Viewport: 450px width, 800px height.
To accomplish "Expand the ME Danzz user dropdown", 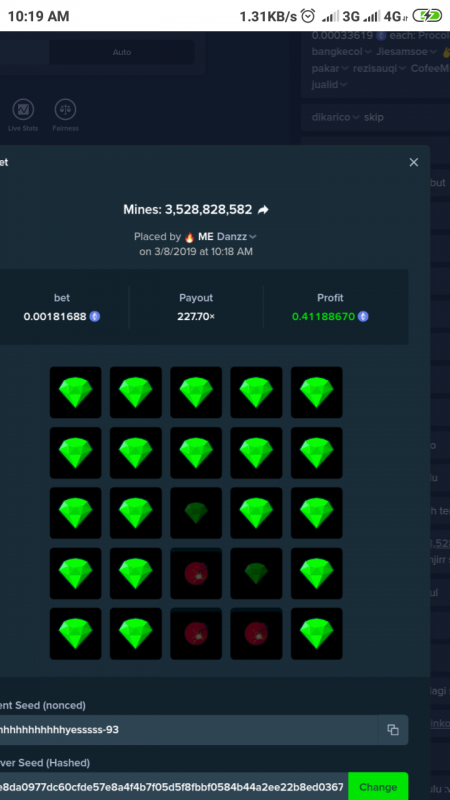I will [x=253, y=237].
